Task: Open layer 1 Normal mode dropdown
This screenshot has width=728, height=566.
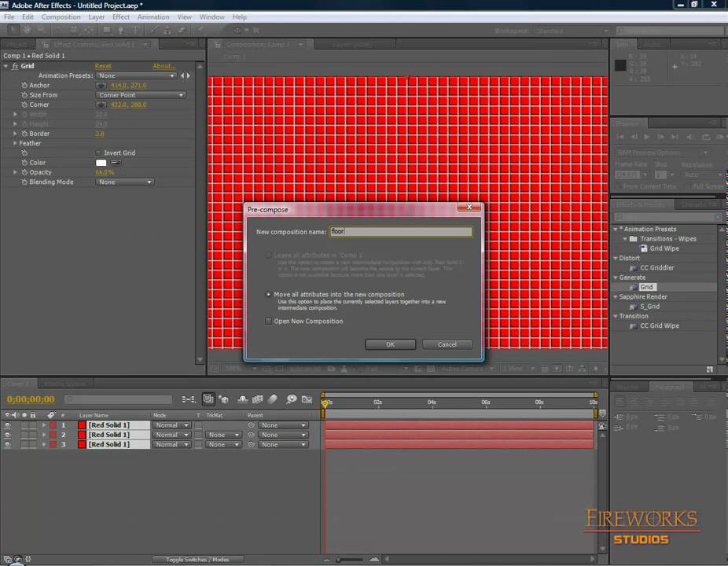Action: click(x=172, y=425)
